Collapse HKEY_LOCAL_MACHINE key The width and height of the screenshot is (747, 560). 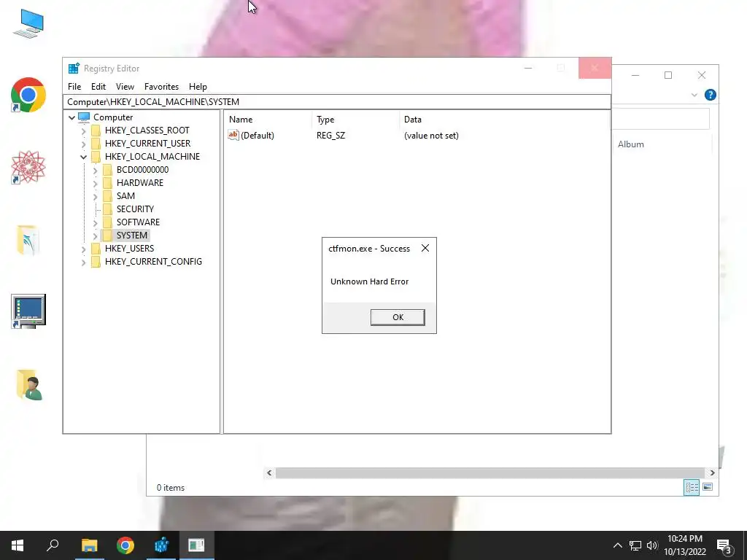(83, 157)
